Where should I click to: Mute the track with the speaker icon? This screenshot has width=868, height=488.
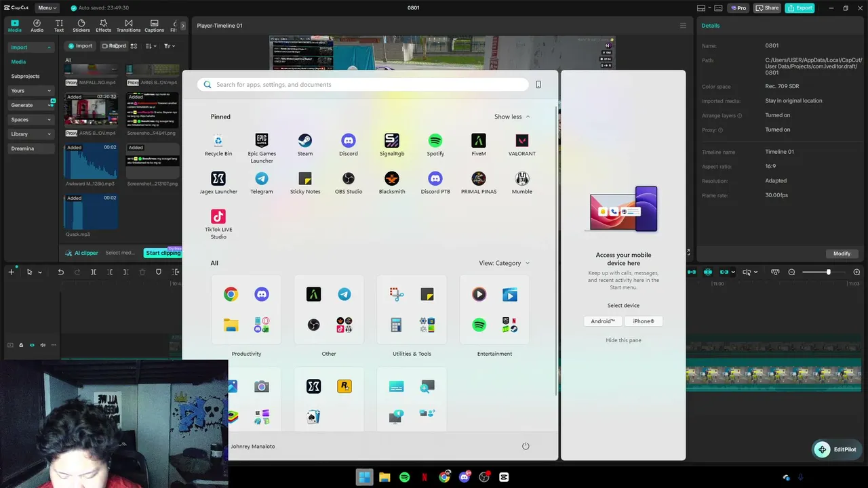click(x=43, y=345)
